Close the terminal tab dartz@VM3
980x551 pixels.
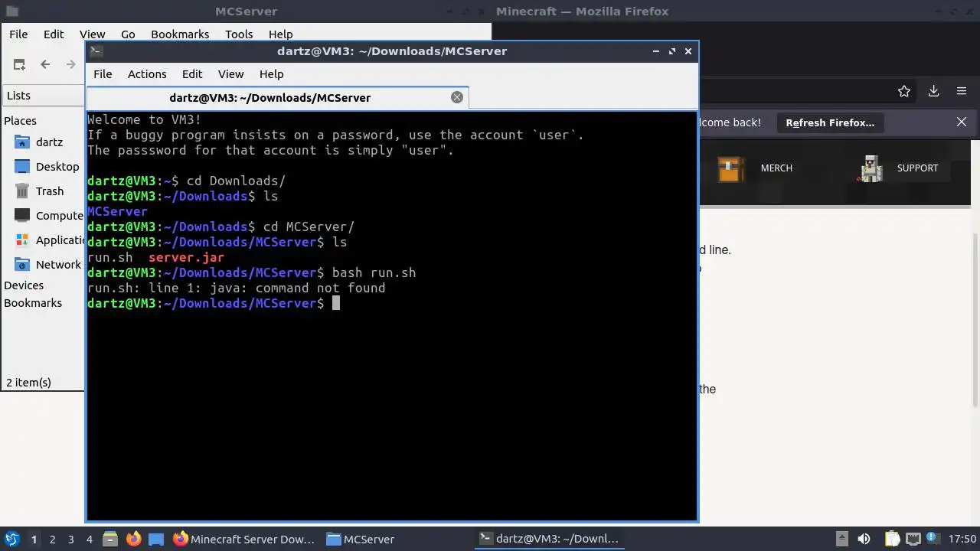[x=457, y=97]
